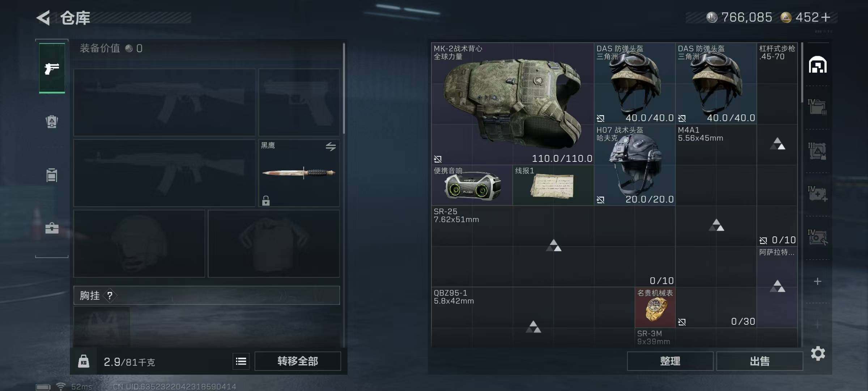Select the weapons tab with the gun icon

click(x=52, y=68)
